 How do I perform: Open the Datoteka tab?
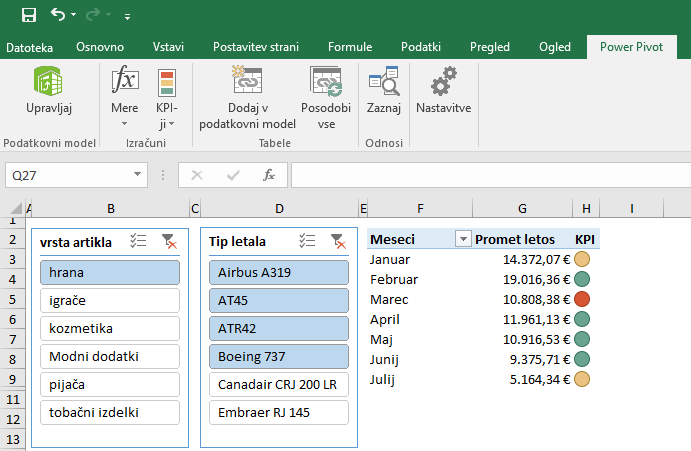click(30, 47)
